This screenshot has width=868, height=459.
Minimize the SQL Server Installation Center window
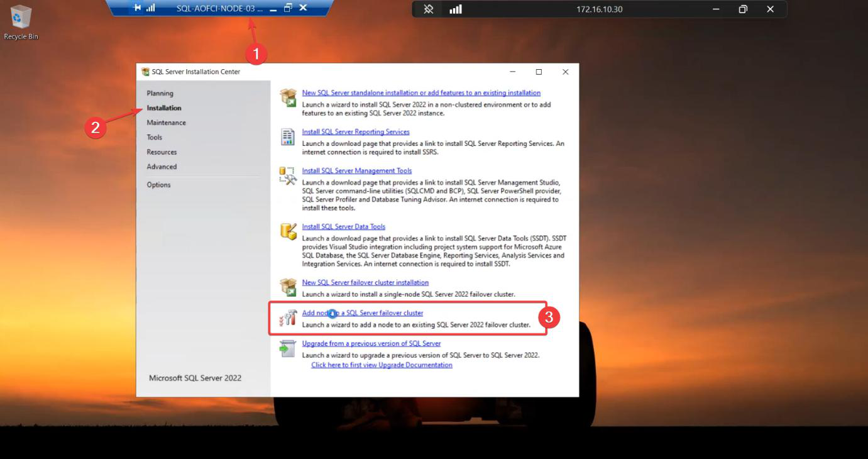(512, 72)
